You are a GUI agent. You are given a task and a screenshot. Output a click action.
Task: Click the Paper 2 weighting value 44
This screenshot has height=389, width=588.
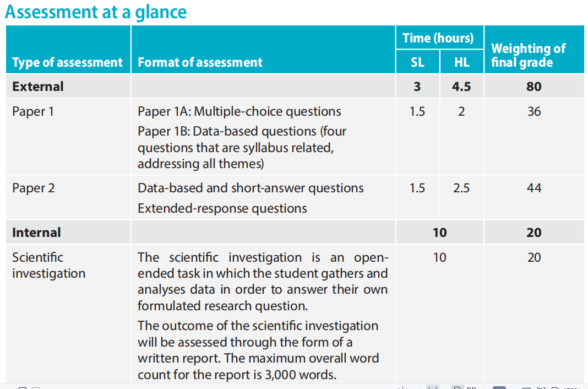[x=534, y=188]
